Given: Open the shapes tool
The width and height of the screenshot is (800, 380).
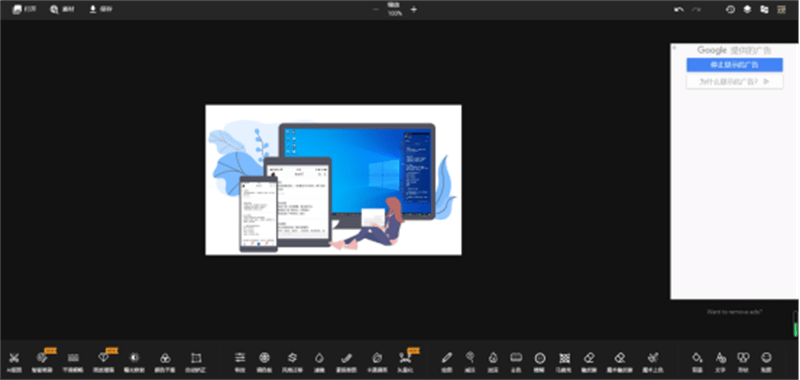Looking at the screenshot, I should point(743,357).
